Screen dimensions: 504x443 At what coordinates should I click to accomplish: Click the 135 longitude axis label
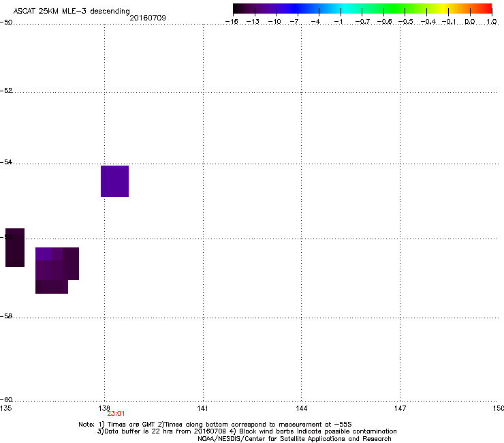(6, 408)
